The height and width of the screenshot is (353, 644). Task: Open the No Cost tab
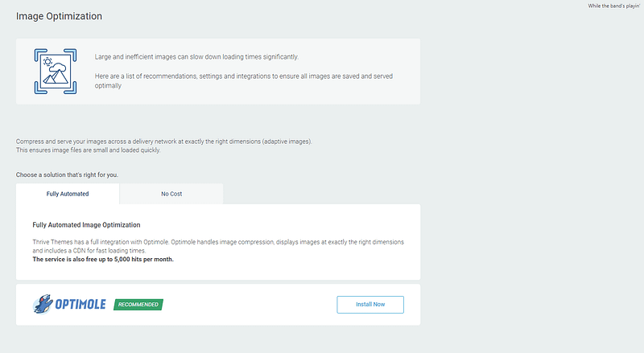point(171,194)
